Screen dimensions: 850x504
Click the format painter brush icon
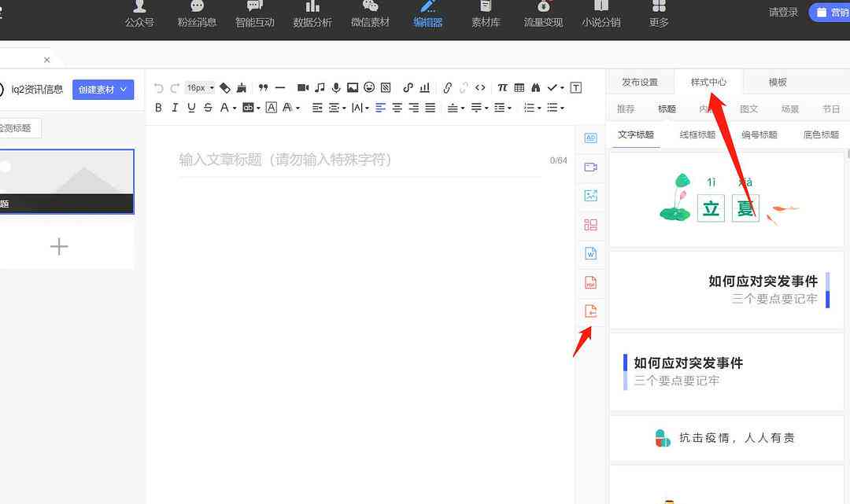coord(242,88)
